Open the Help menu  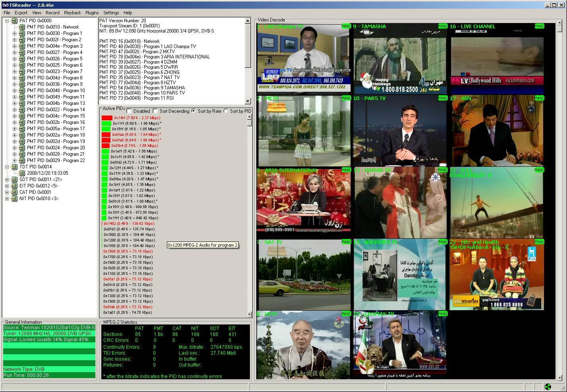(x=128, y=13)
